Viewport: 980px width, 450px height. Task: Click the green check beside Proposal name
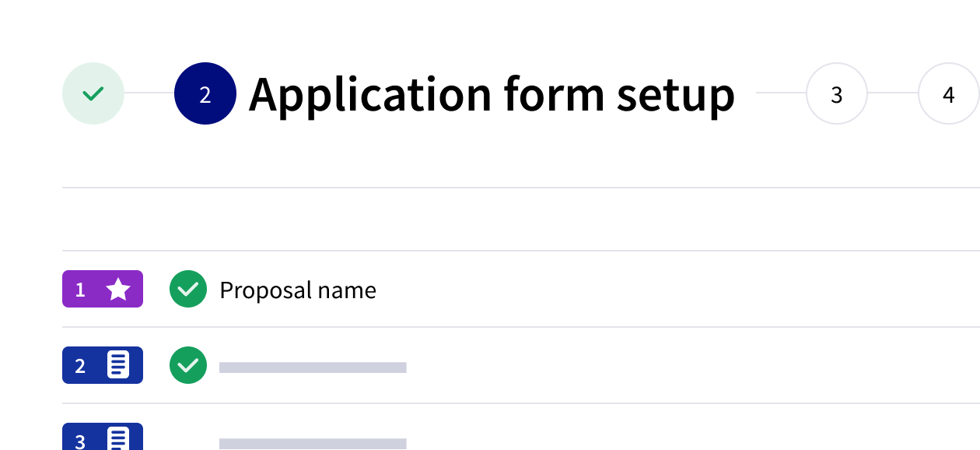pos(188,290)
